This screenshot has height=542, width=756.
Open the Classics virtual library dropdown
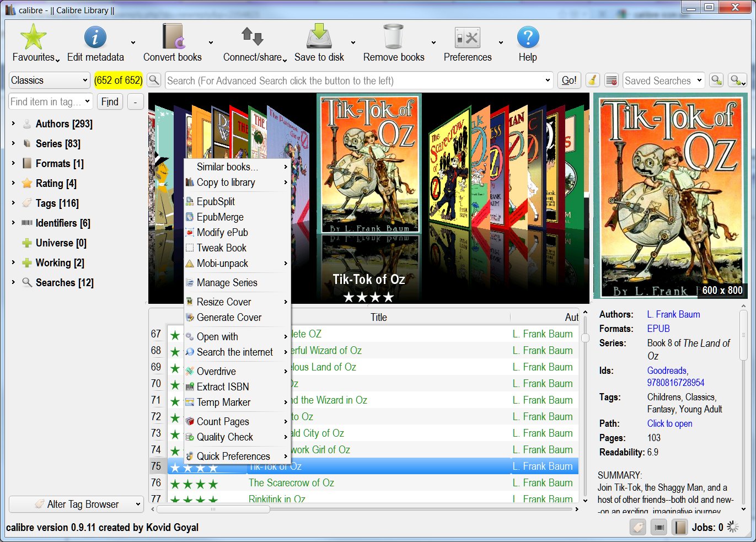[x=50, y=81]
